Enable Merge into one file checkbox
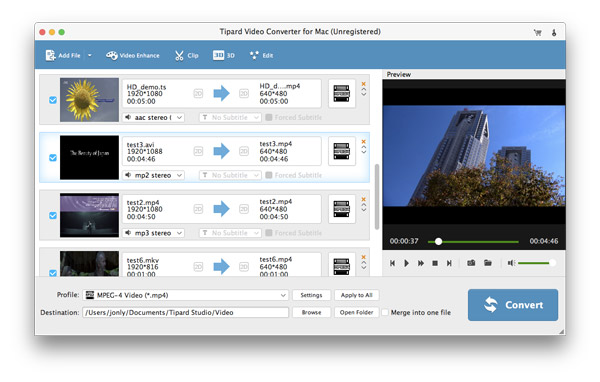 [385, 312]
